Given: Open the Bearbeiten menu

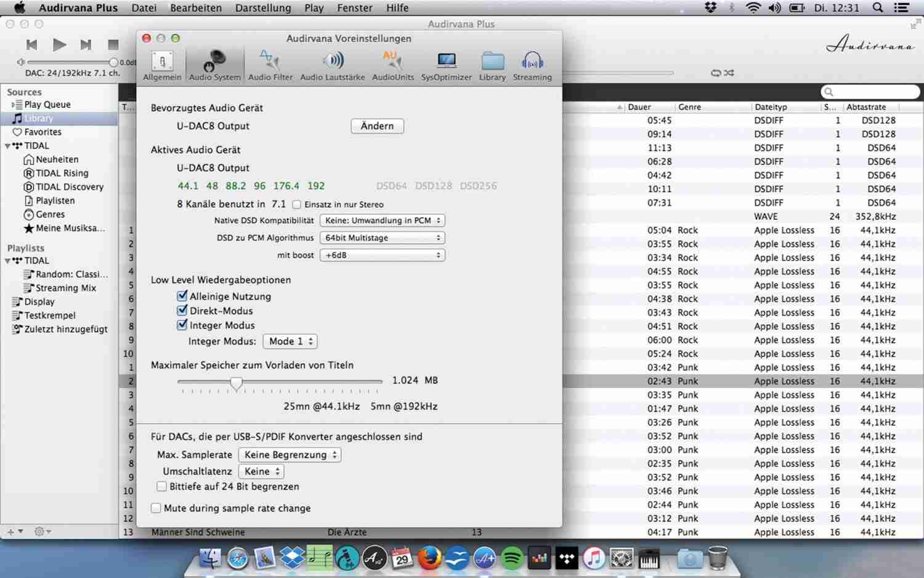Looking at the screenshot, I should [196, 8].
